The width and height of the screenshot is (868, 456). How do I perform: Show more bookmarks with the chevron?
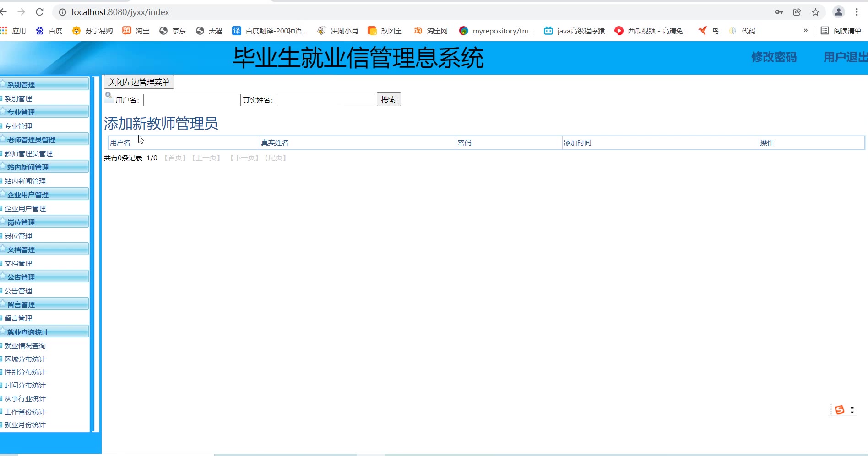click(x=805, y=31)
